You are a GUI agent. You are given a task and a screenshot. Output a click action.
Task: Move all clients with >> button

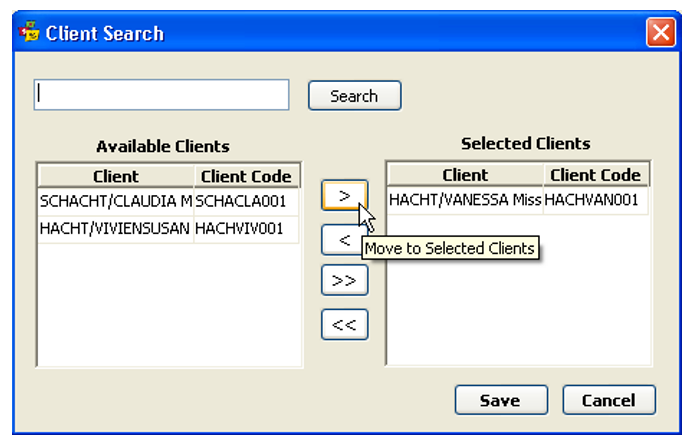pyautogui.click(x=344, y=280)
